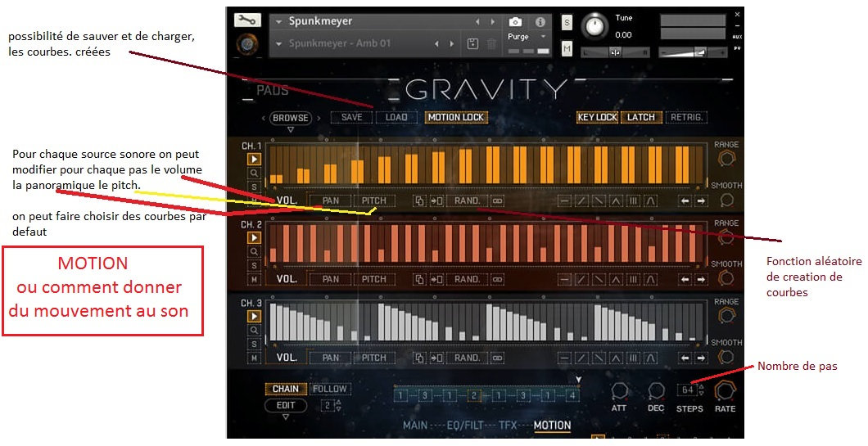The height and width of the screenshot is (446, 868).
Task: Apply ramp-down shape on CH. 1
Action: point(599,201)
